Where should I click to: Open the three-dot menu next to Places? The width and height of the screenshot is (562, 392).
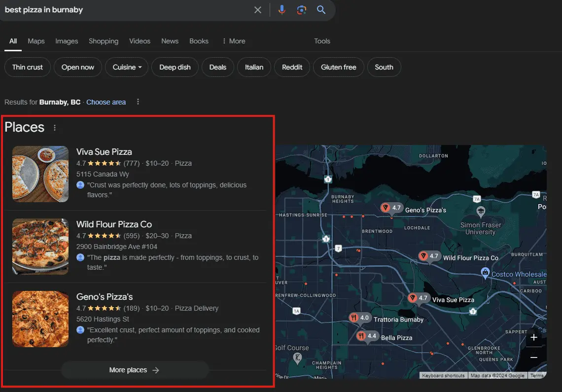pyautogui.click(x=55, y=128)
